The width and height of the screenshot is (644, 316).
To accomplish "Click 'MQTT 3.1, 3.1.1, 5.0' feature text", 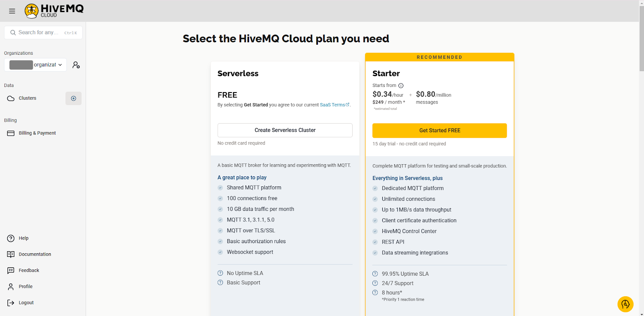I will click(x=250, y=220).
